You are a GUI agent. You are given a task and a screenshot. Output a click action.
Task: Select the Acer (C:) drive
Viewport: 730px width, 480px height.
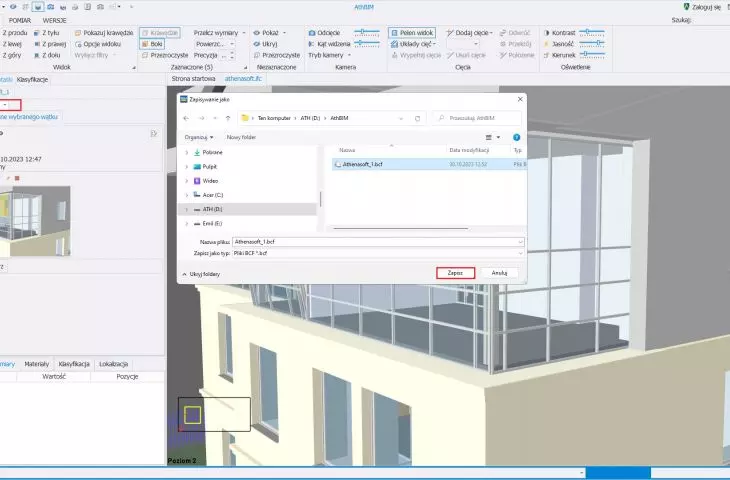point(213,195)
